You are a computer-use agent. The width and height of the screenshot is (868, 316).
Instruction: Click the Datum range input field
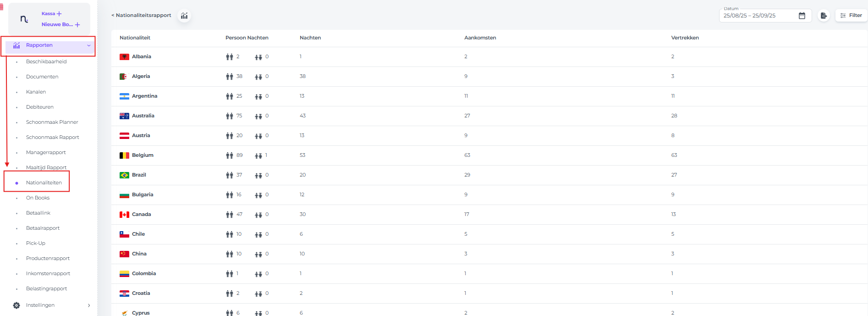coord(758,16)
